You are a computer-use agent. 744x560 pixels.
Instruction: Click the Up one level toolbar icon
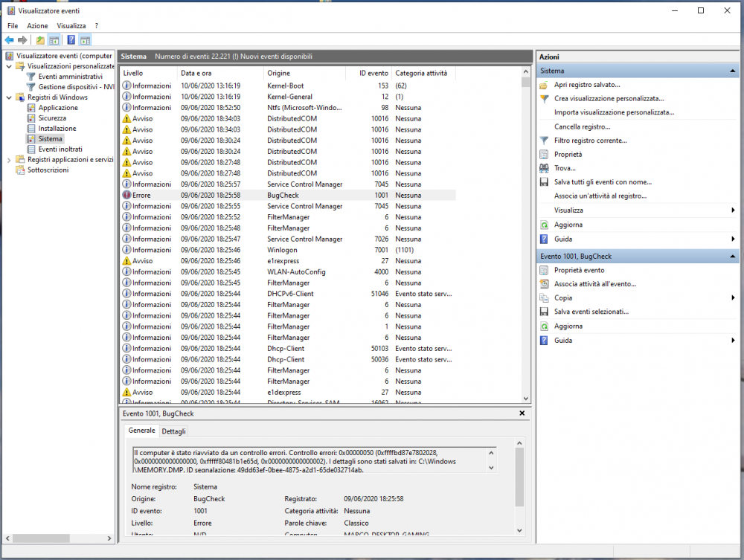click(x=40, y=40)
